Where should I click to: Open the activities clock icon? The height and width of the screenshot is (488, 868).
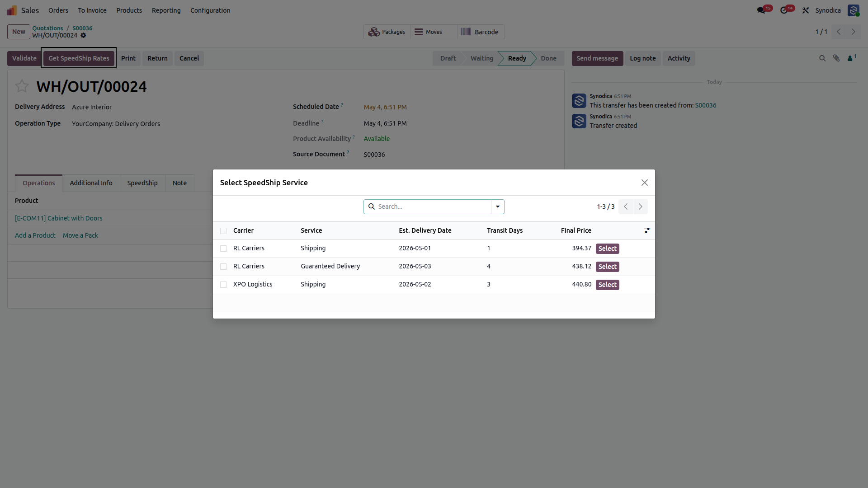pyautogui.click(x=784, y=10)
